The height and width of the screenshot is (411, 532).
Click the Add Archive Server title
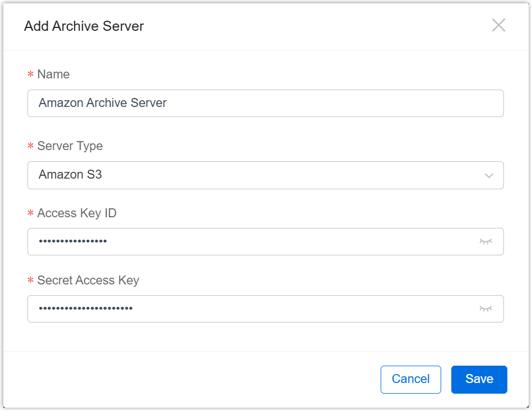[84, 26]
